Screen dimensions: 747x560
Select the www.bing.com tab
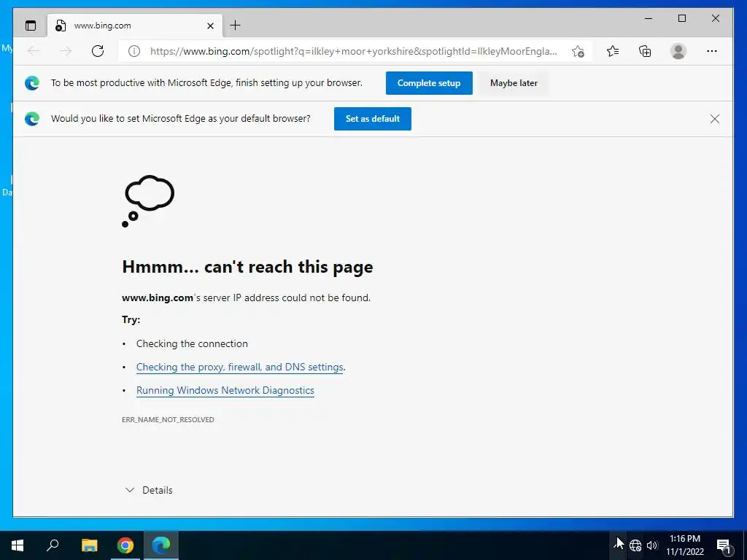[x=135, y=26]
